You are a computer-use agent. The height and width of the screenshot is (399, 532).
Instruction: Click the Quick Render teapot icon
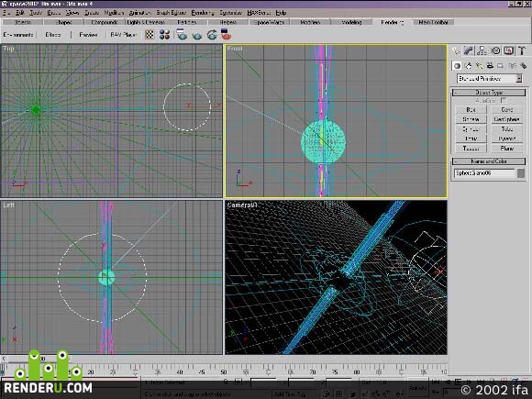point(197,35)
